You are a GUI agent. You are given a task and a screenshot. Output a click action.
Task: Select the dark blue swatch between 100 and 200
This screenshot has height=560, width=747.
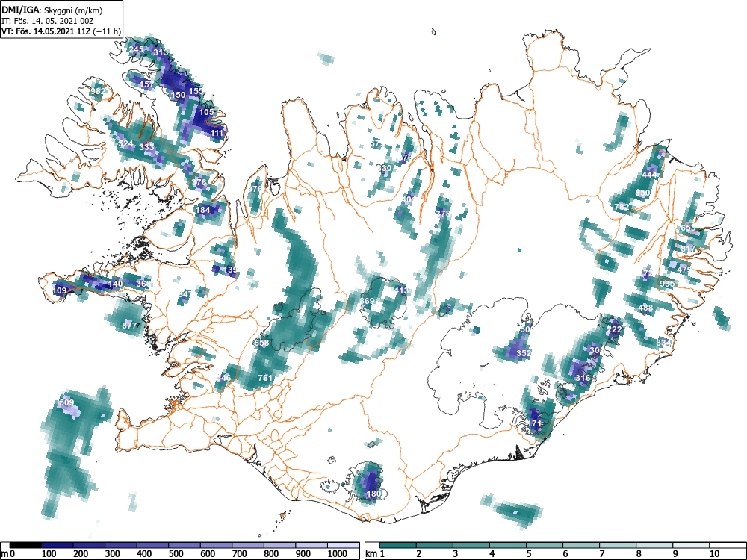(x=58, y=545)
